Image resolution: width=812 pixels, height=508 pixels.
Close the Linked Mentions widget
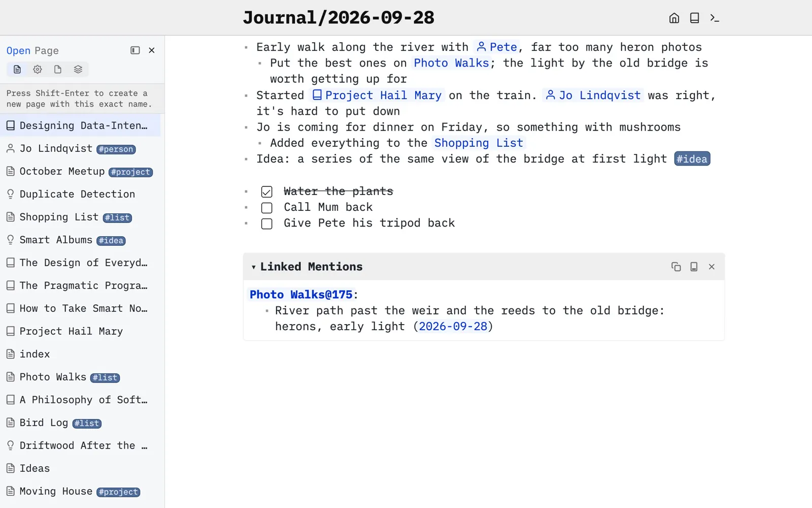712,267
